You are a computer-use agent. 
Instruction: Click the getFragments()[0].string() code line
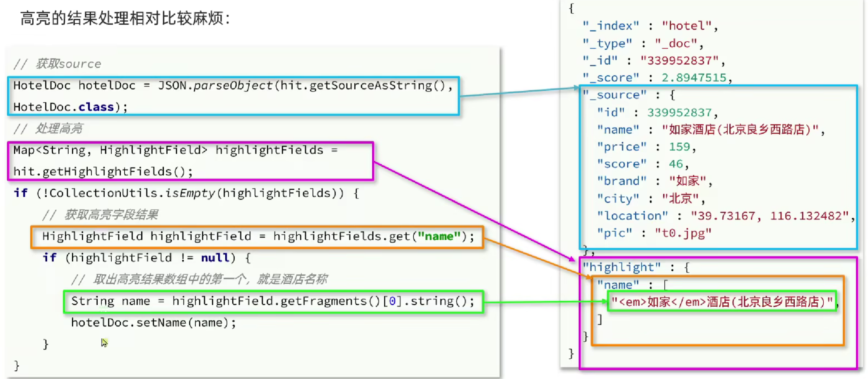pyautogui.click(x=272, y=301)
